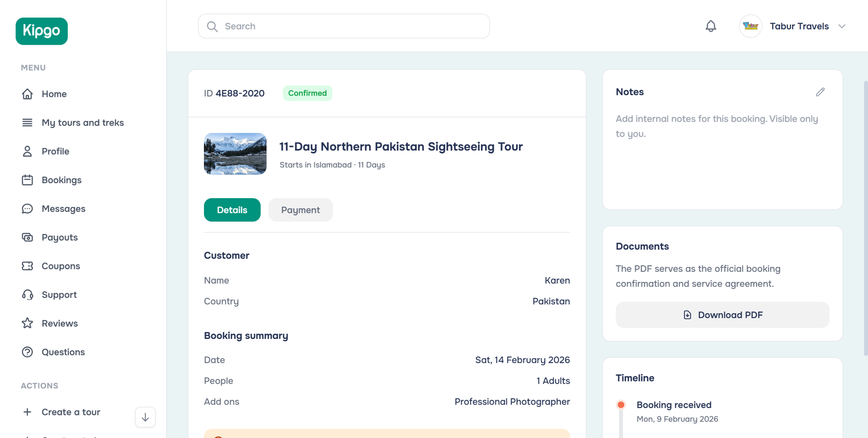Select the Details tab
The image size is (868, 438).
[232, 210]
